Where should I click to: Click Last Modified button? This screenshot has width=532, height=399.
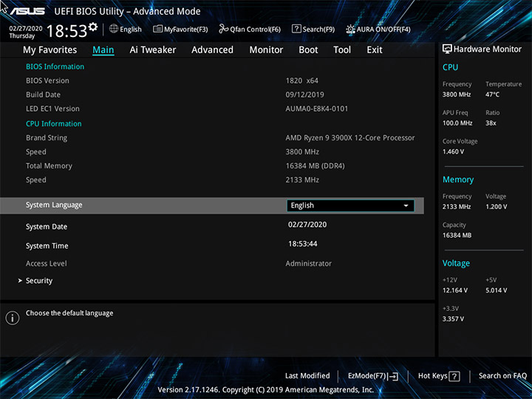[307, 376]
